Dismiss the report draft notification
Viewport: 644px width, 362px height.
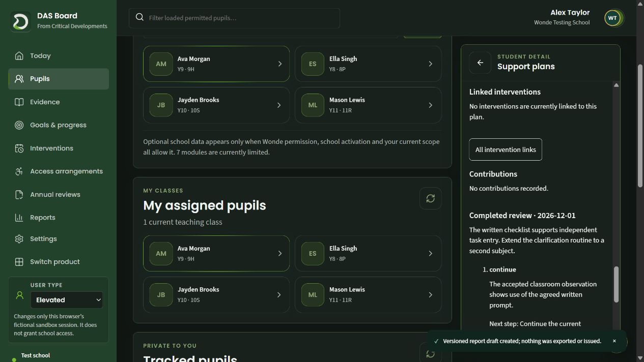click(x=614, y=341)
